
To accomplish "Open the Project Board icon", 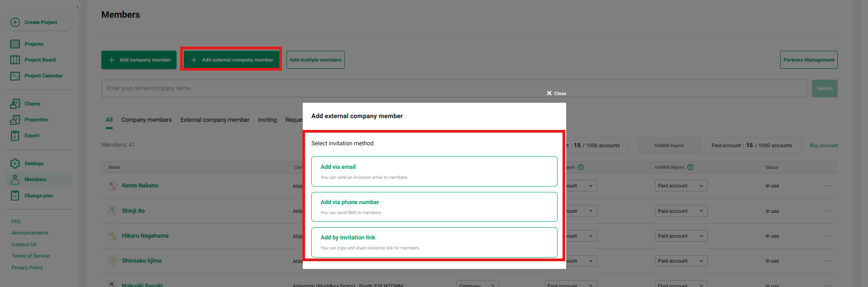I will pos(15,60).
